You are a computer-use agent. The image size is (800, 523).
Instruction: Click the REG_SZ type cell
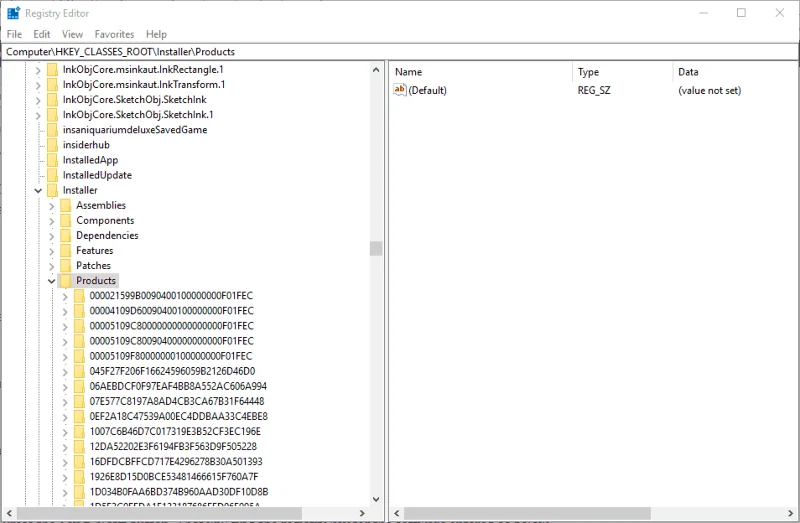coord(594,90)
